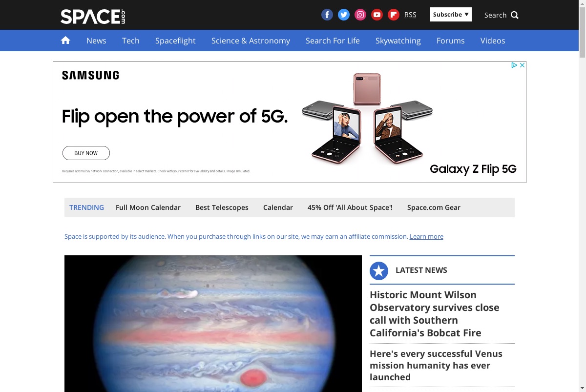The width and height of the screenshot is (586, 392).
Task: Open the Flipboard icon link
Action: (394, 15)
